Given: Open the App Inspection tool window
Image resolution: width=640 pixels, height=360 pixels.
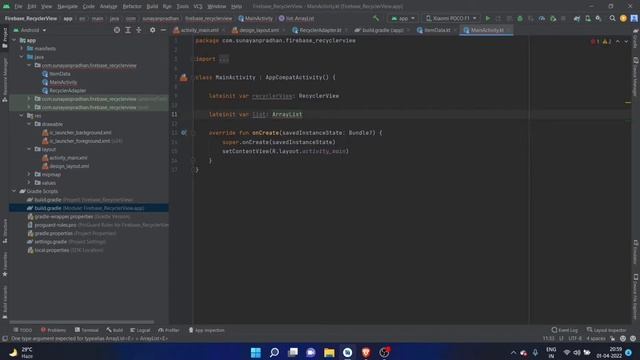Looking at the screenshot, I should [206, 330].
